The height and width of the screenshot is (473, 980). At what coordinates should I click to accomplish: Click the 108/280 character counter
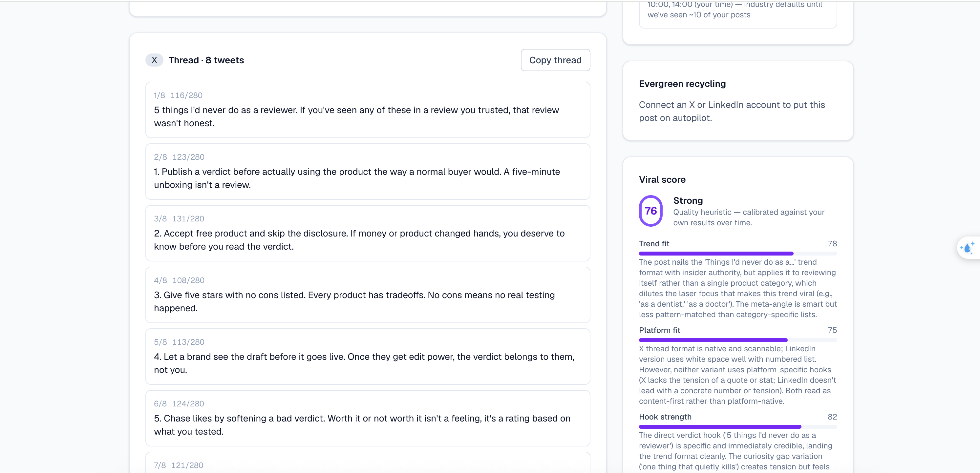pyautogui.click(x=188, y=280)
